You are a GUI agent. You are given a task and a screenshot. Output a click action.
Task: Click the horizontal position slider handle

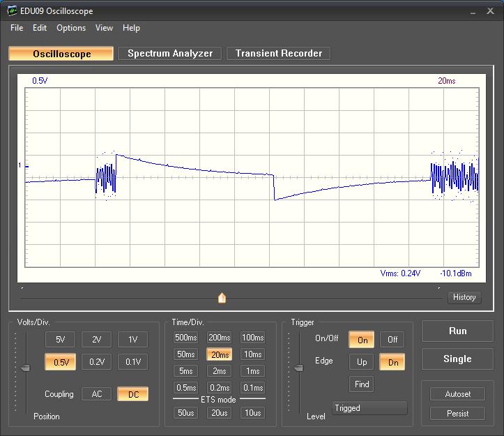coord(222,298)
